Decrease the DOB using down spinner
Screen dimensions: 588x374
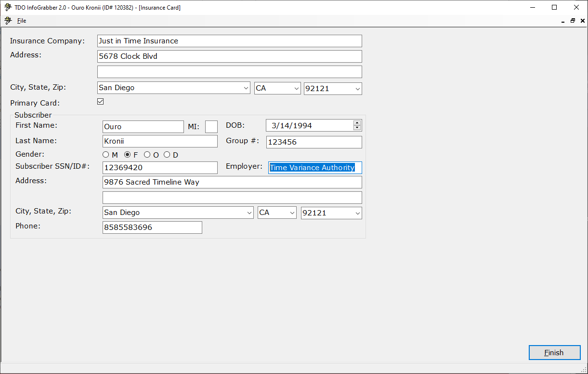[357, 128]
